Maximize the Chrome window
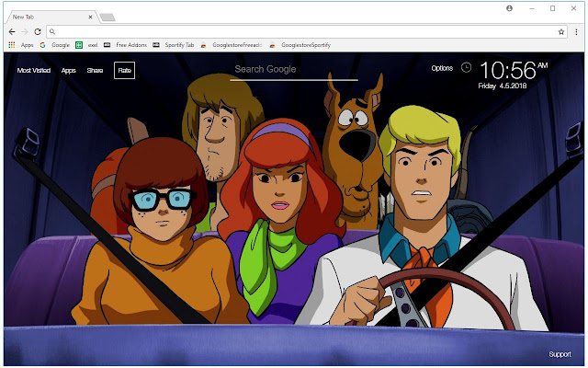 [x=552, y=8]
